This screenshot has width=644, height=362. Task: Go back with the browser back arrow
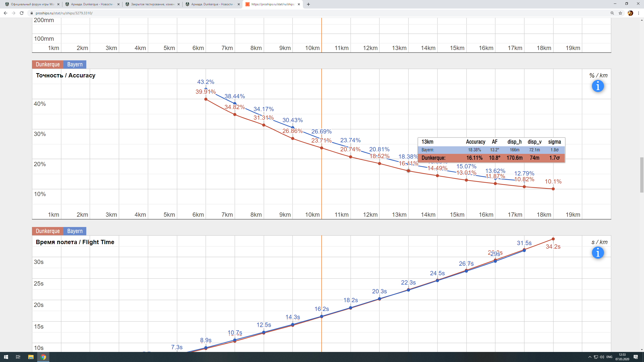pyautogui.click(x=6, y=13)
